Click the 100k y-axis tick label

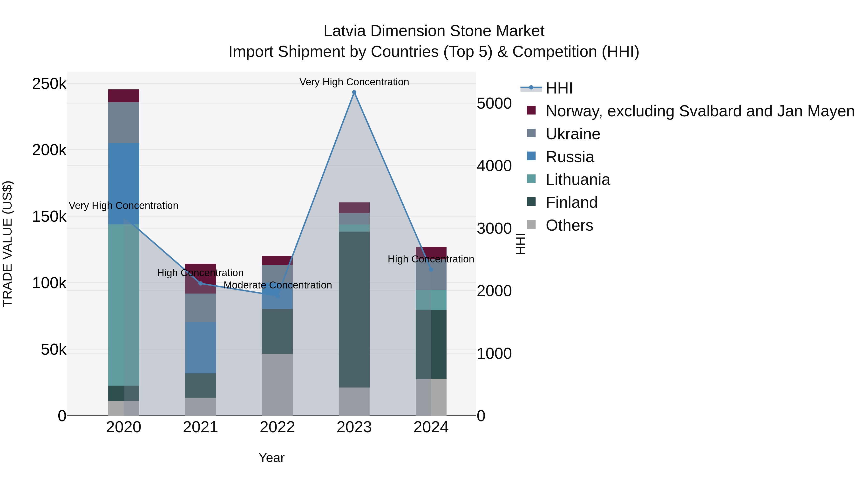49,283
